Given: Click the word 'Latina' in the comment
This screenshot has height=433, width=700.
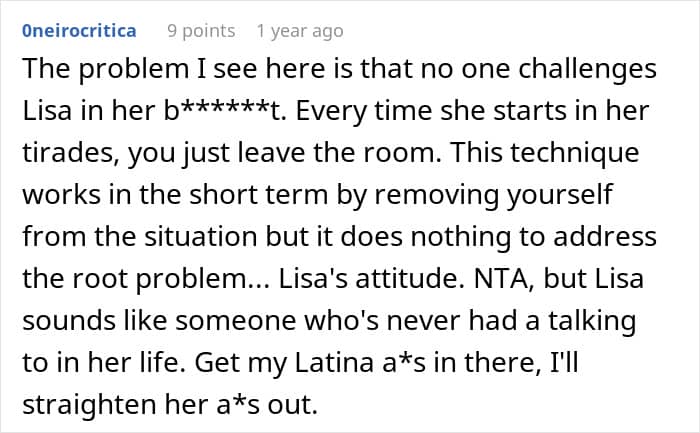Looking at the screenshot, I should point(334,362).
